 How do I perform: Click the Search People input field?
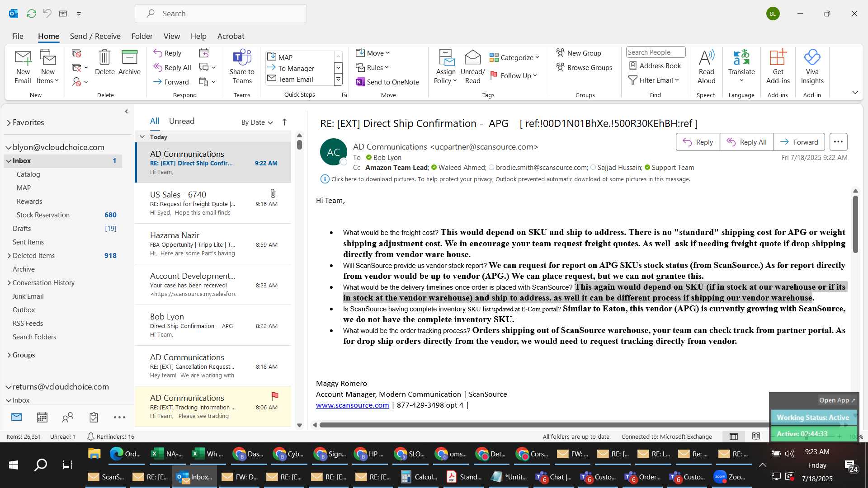(x=656, y=52)
